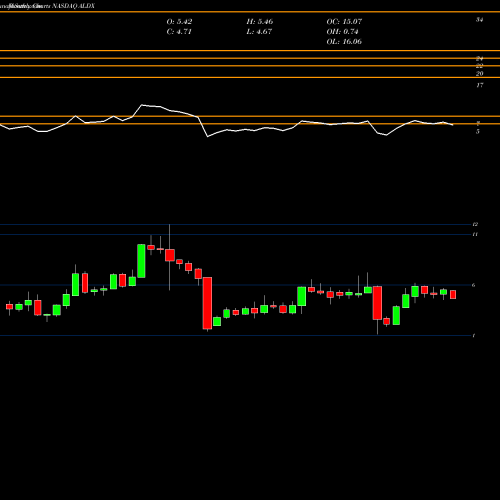Click the last red candlestick on the right
This screenshot has width=500, height=500.
(453, 294)
